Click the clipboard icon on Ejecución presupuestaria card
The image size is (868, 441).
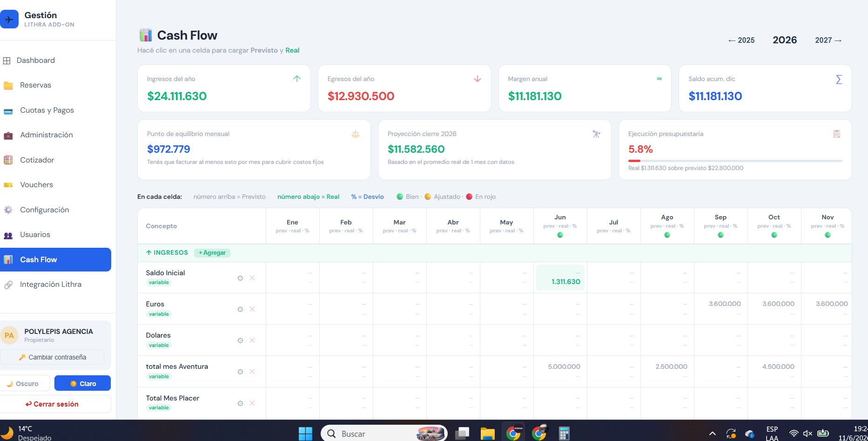click(x=837, y=134)
